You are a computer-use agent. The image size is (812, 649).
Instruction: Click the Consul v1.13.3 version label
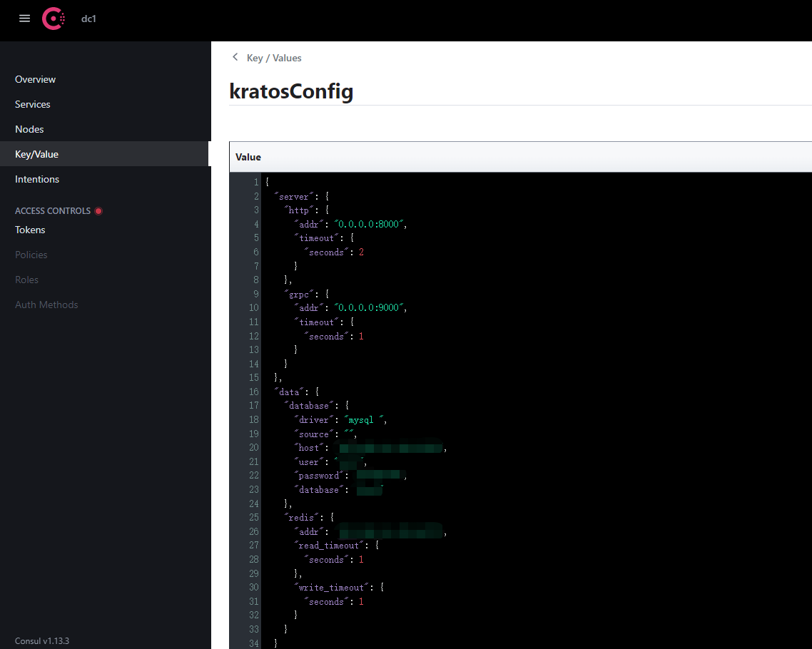[41, 640]
